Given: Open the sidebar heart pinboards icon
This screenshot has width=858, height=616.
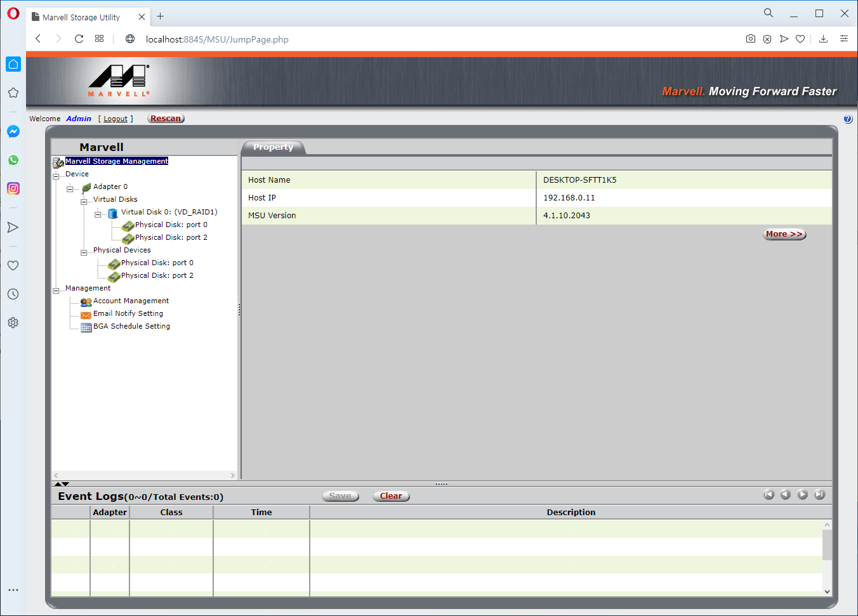Looking at the screenshot, I should coord(13,265).
